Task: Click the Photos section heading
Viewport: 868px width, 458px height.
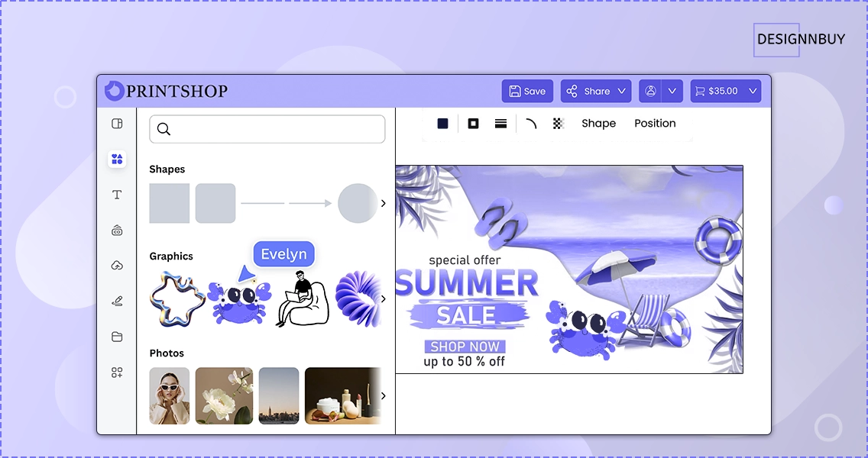Action: [x=167, y=353]
